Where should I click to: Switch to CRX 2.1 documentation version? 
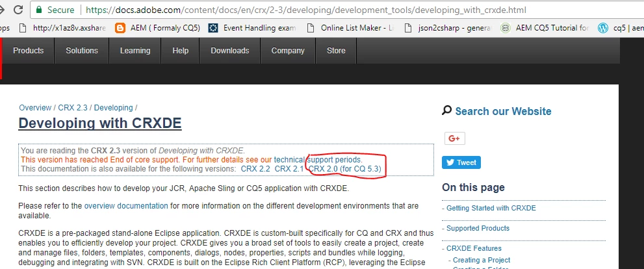(289, 169)
